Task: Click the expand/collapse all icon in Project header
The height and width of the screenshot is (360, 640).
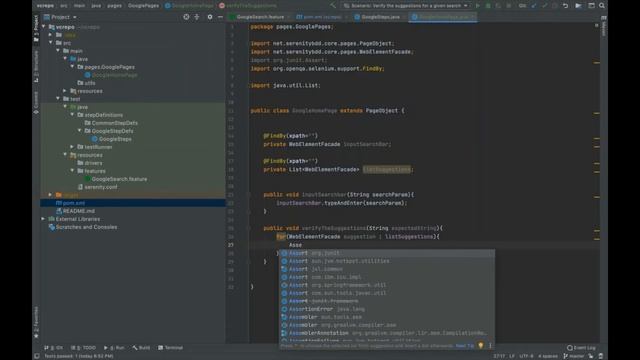Action: point(197,17)
